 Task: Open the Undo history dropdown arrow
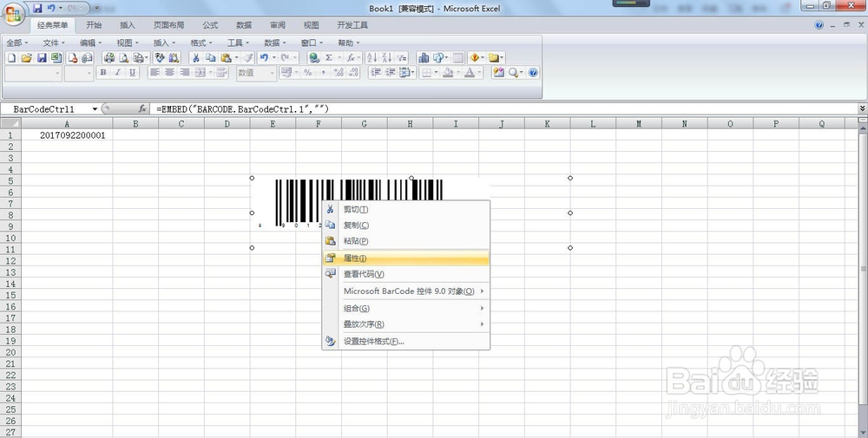[x=273, y=57]
